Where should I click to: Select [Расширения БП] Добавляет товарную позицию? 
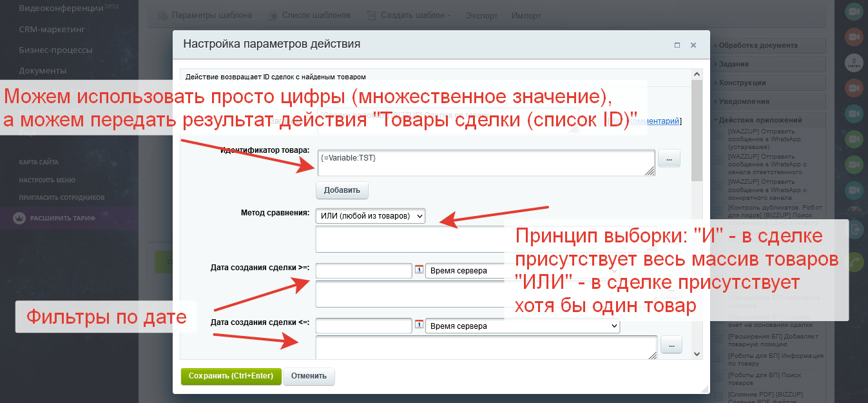click(x=772, y=340)
